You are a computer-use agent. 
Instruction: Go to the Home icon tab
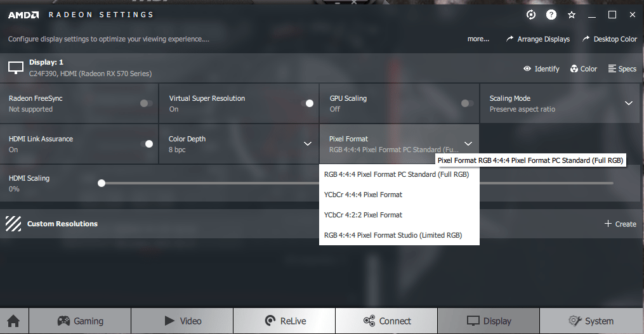click(x=13, y=321)
